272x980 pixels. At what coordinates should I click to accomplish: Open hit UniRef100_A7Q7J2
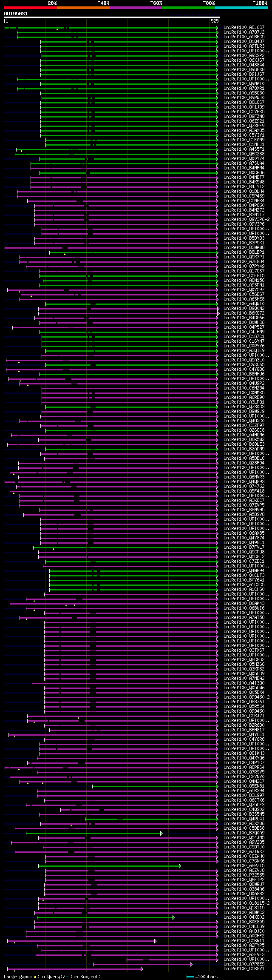click(x=244, y=32)
